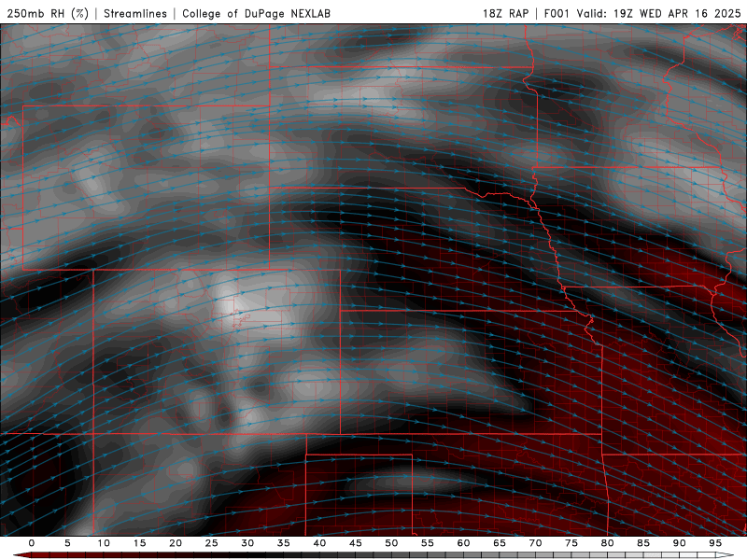Click the '45' scale label
Viewport: 747px width, 560px height.
[x=356, y=543]
